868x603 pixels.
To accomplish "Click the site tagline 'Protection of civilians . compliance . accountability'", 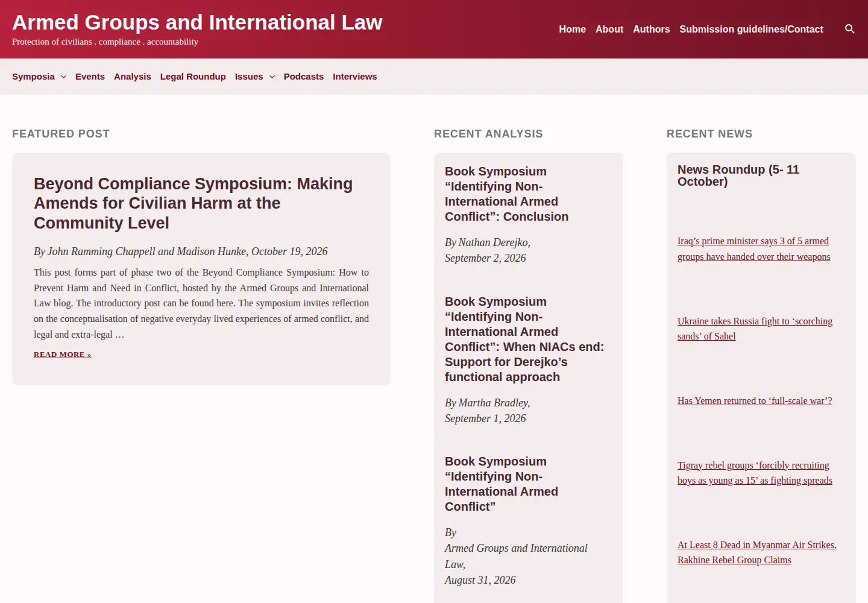I will [105, 42].
